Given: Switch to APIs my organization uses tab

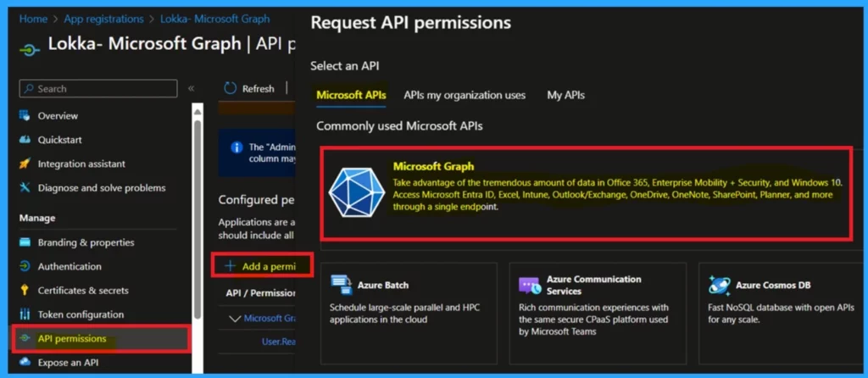Looking at the screenshot, I should (465, 95).
